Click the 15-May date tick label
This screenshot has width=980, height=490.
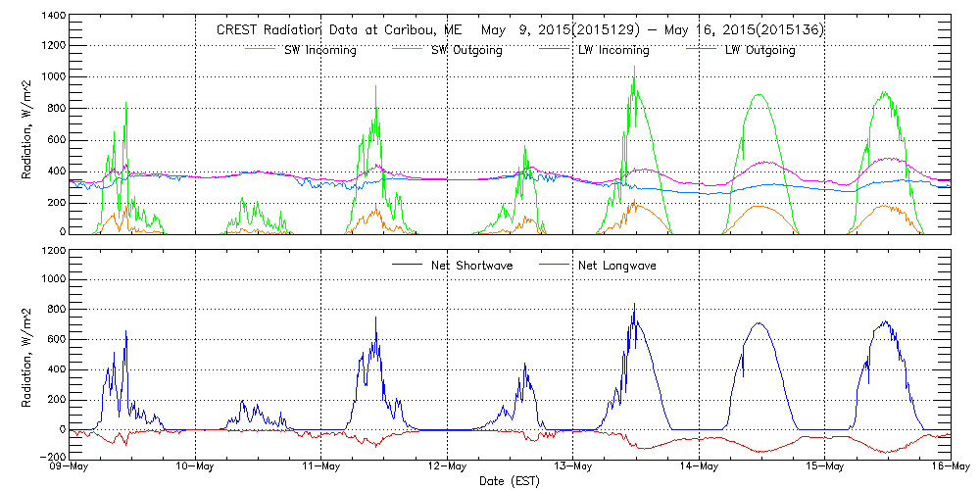pos(824,465)
